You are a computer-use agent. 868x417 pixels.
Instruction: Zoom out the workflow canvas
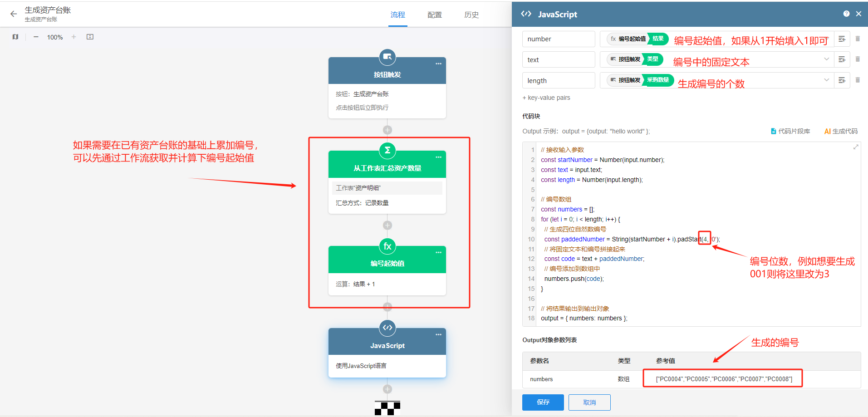coord(36,37)
